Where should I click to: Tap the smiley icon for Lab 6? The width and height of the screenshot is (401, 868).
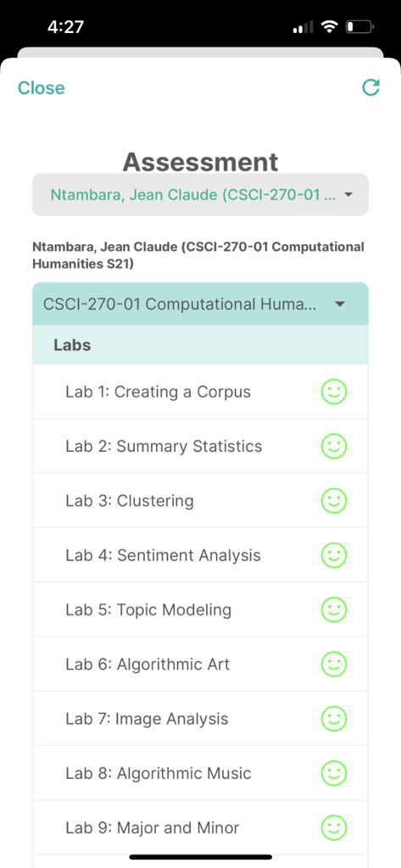click(x=334, y=665)
